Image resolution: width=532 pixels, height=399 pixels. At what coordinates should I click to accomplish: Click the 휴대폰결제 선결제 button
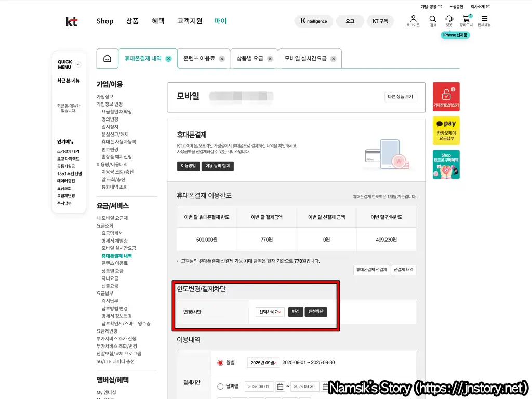tap(371, 270)
